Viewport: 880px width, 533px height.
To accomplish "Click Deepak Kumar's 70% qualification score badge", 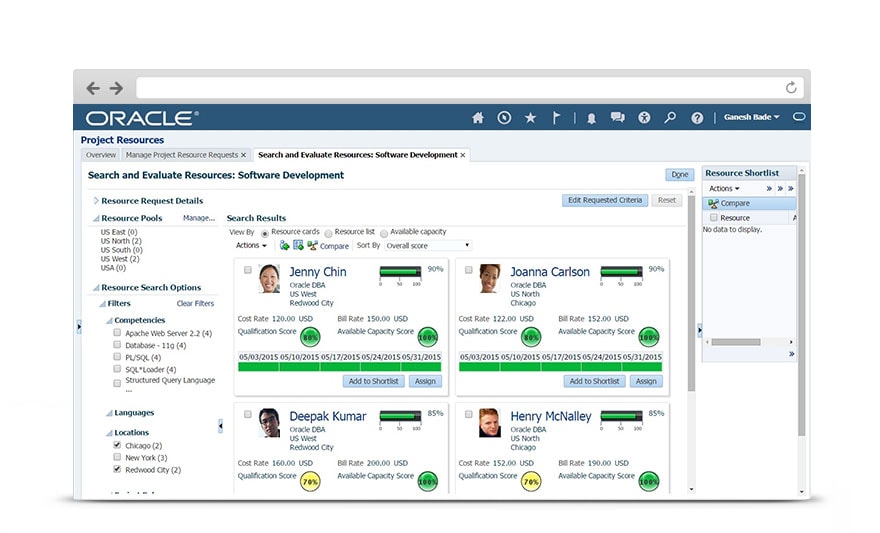I will (x=310, y=481).
